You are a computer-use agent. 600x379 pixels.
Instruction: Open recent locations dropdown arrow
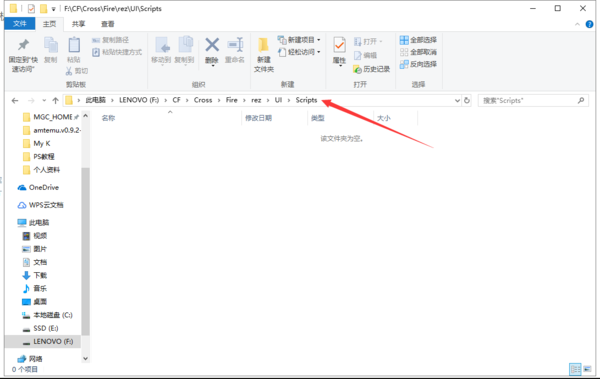click(x=44, y=100)
